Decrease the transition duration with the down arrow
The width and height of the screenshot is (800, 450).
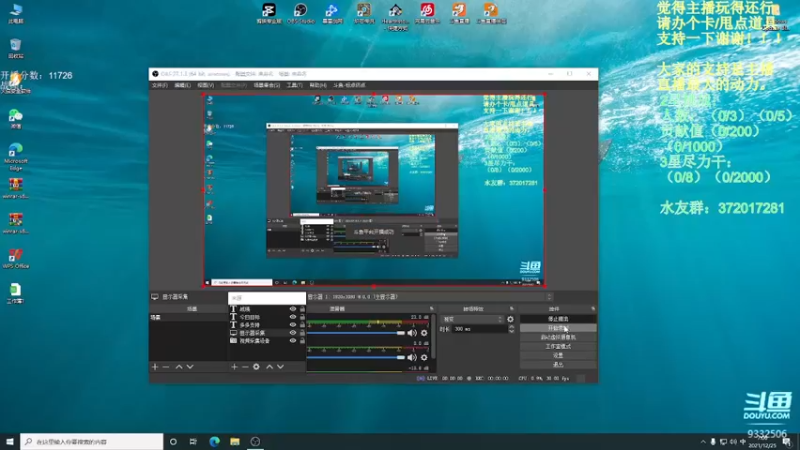click(511, 332)
